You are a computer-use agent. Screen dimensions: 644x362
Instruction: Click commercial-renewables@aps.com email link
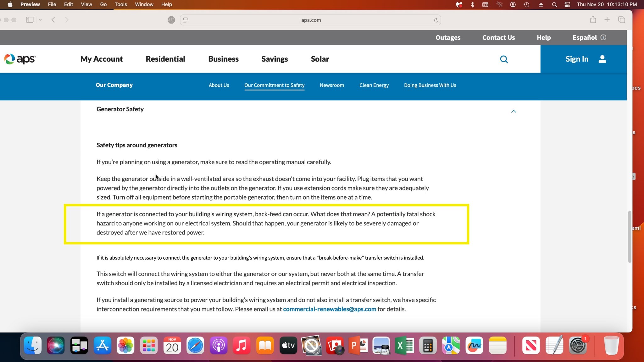click(330, 309)
